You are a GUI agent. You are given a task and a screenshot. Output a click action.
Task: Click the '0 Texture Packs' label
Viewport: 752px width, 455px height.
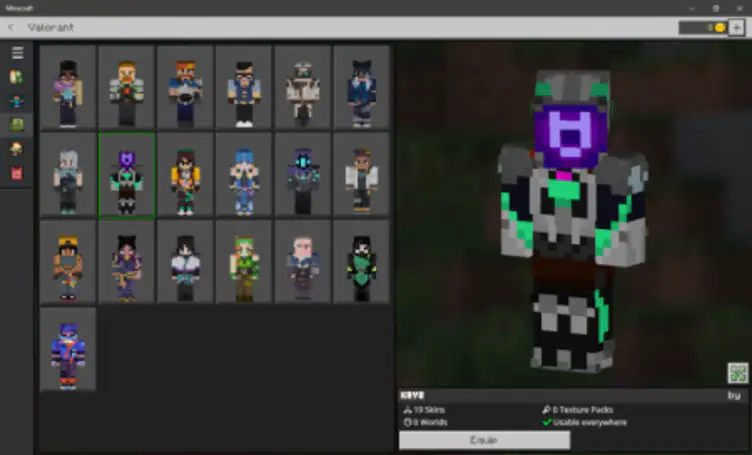(583, 410)
